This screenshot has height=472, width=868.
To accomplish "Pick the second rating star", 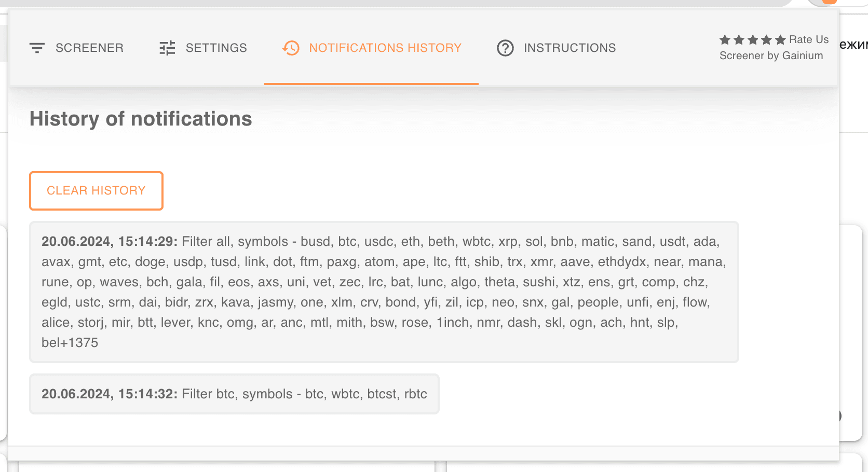I will point(739,40).
